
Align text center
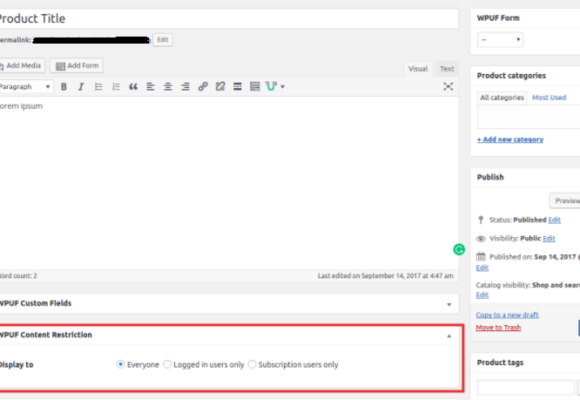168,87
